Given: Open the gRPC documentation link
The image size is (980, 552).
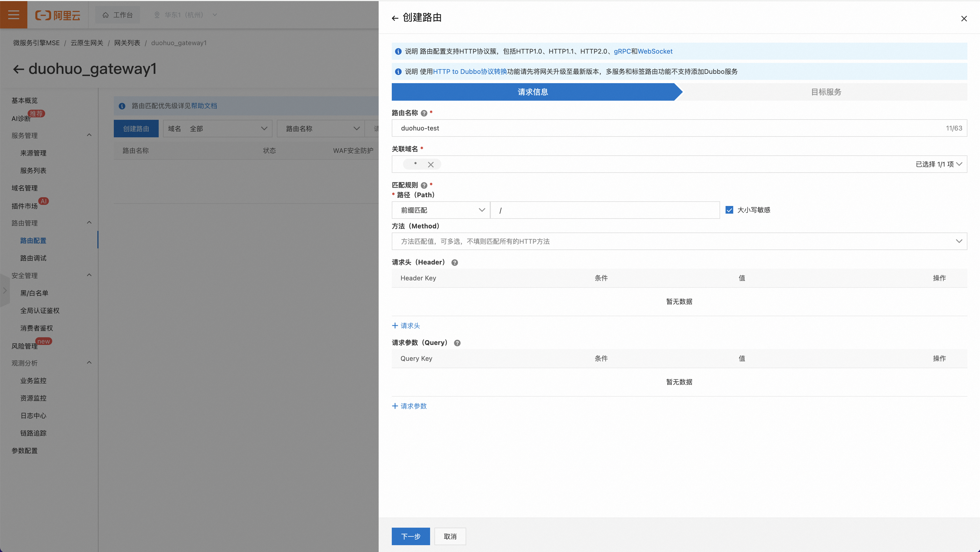Looking at the screenshot, I should (622, 51).
